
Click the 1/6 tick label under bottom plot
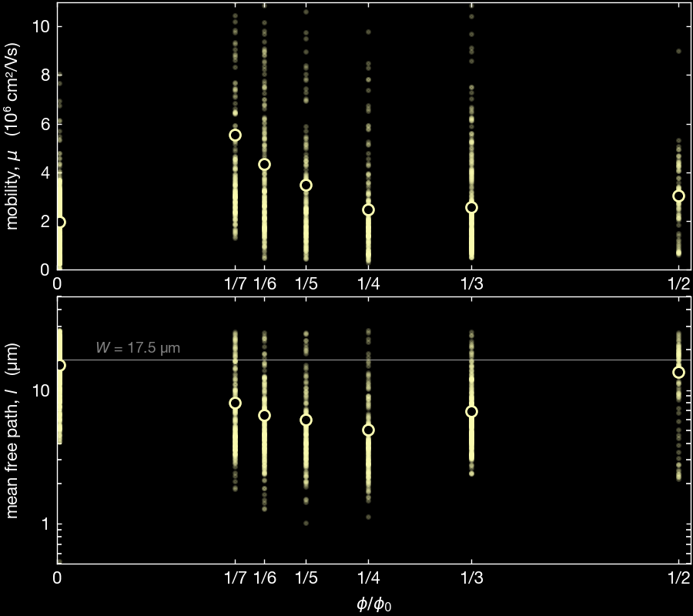265,577
